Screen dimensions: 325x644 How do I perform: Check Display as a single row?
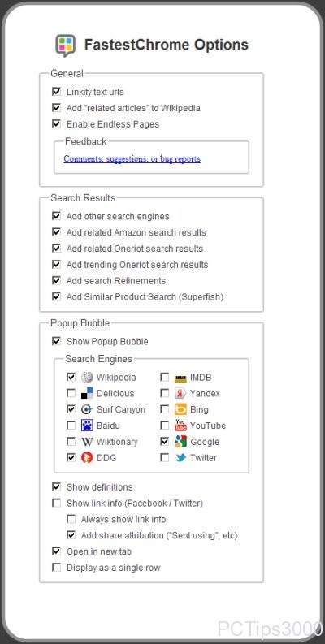point(56,568)
